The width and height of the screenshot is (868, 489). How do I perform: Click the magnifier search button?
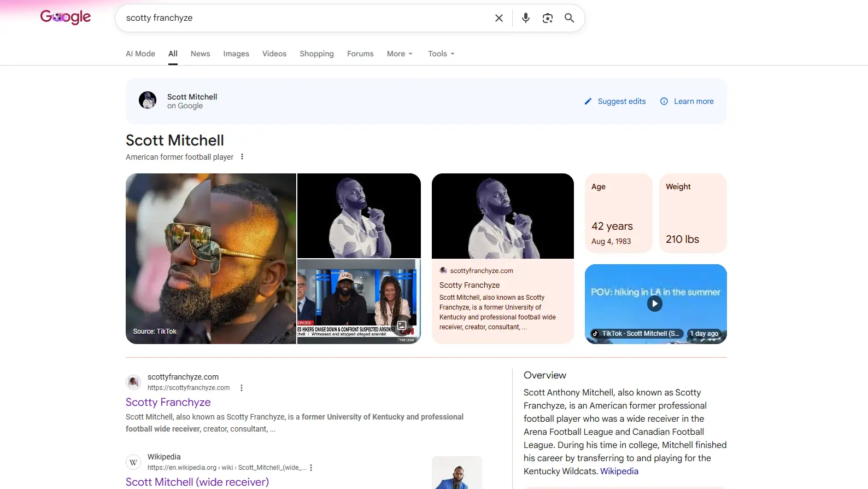569,18
